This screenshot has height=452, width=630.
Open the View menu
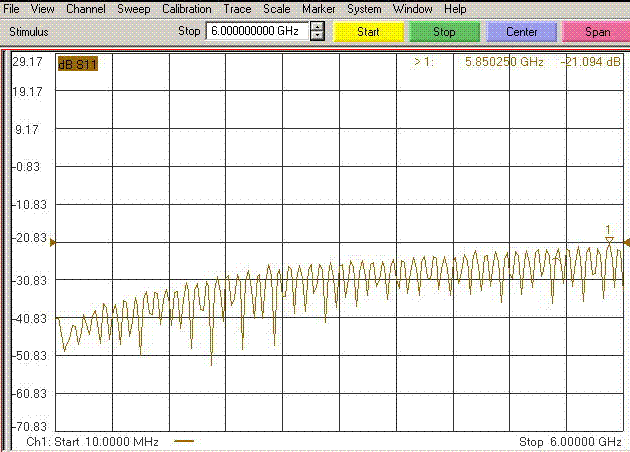coord(42,8)
